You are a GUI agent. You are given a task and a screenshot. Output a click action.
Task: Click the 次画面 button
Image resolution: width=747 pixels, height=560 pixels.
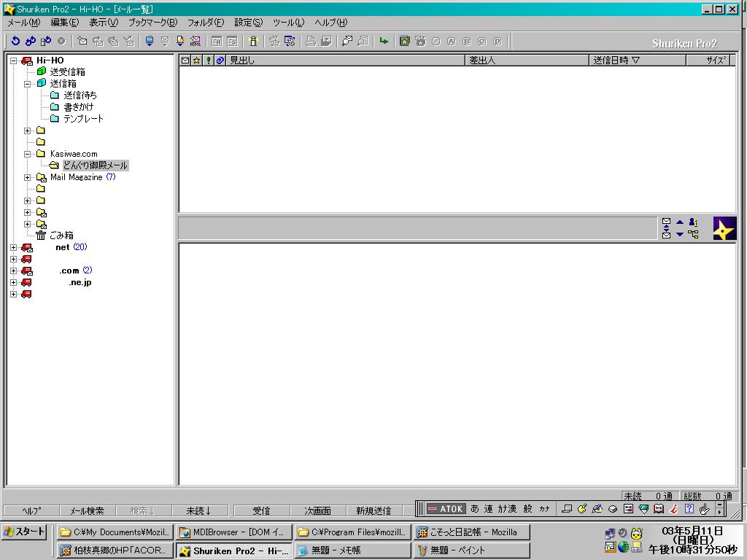pyautogui.click(x=317, y=510)
